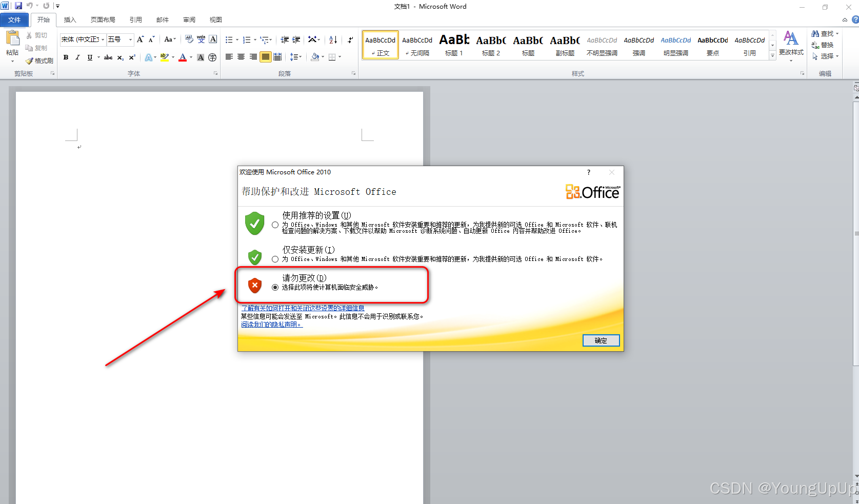Click the 更改样式 button
859x504 pixels.
pyautogui.click(x=791, y=45)
